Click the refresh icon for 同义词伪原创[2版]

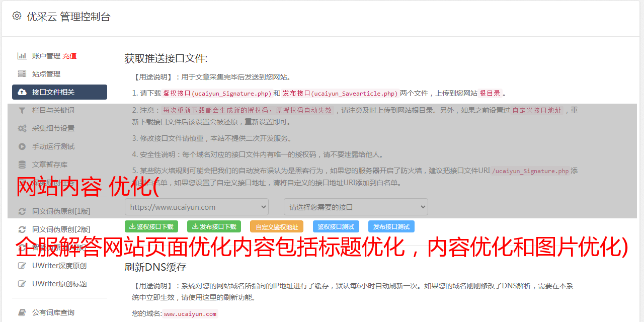pos(22,229)
